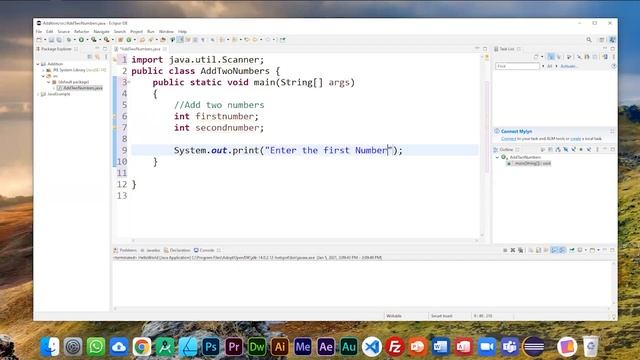Open Dreamweaver from the dock

pyautogui.click(x=257, y=347)
